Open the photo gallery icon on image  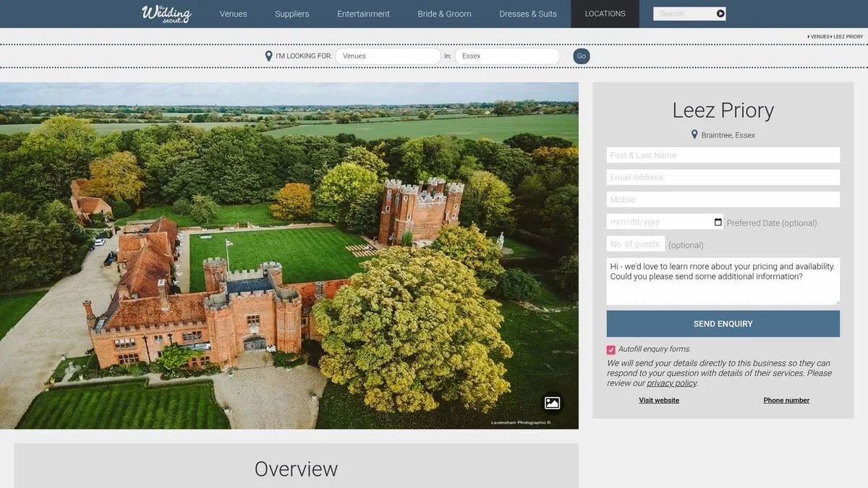coord(552,403)
